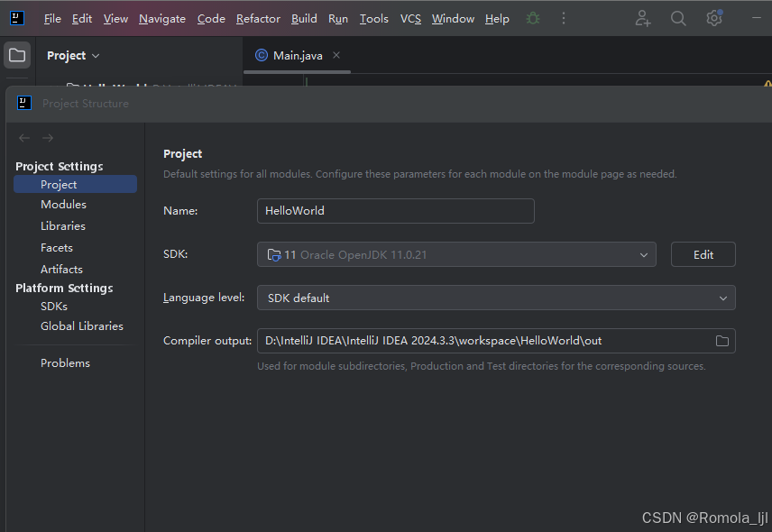The image size is (772, 532).
Task: Click the forward arrow in Project Structure
Action: pyautogui.click(x=48, y=138)
